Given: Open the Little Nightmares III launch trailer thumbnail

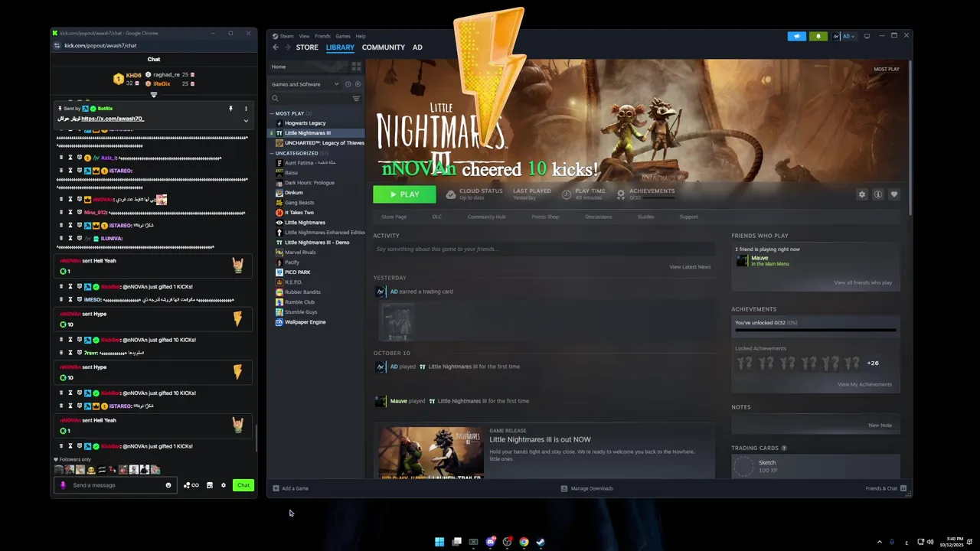Looking at the screenshot, I should pyautogui.click(x=430, y=453).
